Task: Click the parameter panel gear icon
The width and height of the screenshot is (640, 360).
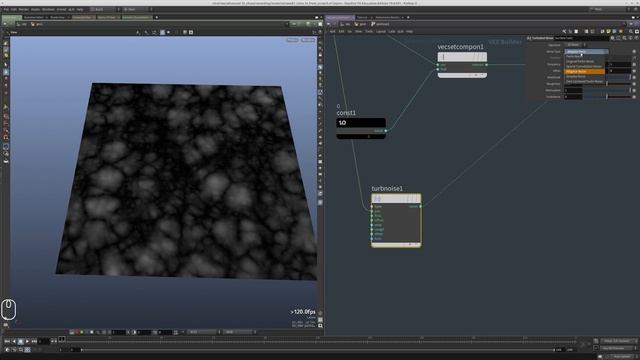Action: (x=612, y=38)
